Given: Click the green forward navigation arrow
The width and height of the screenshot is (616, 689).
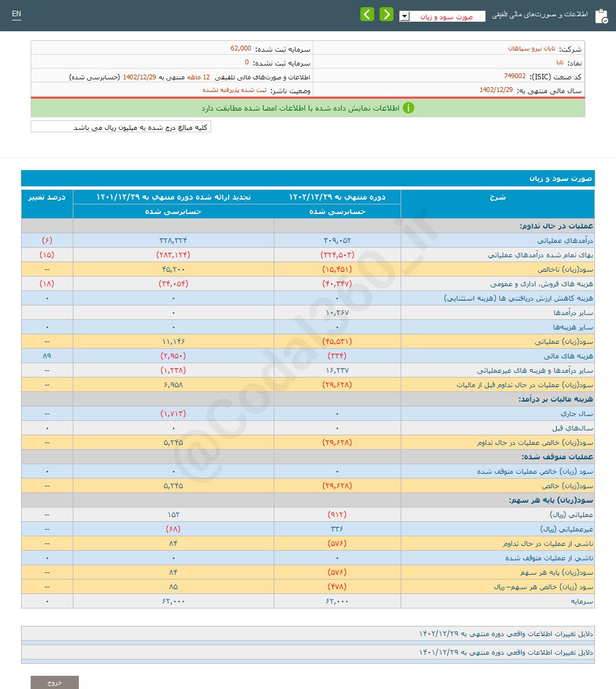Looking at the screenshot, I should point(386,14).
